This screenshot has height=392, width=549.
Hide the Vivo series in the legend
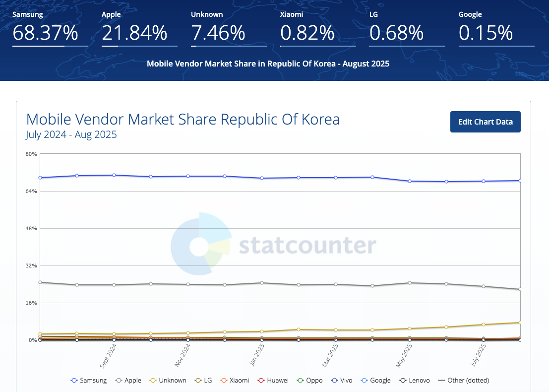pyautogui.click(x=342, y=381)
